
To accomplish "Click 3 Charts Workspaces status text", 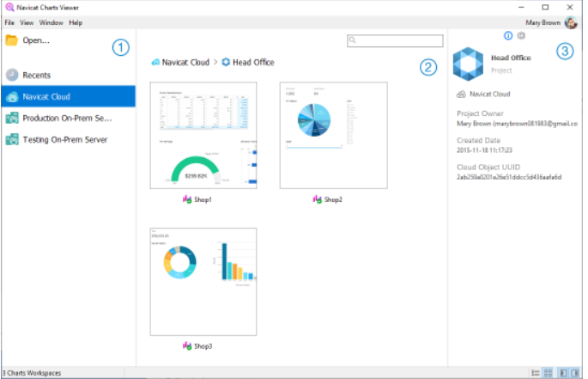I will coord(32,373).
